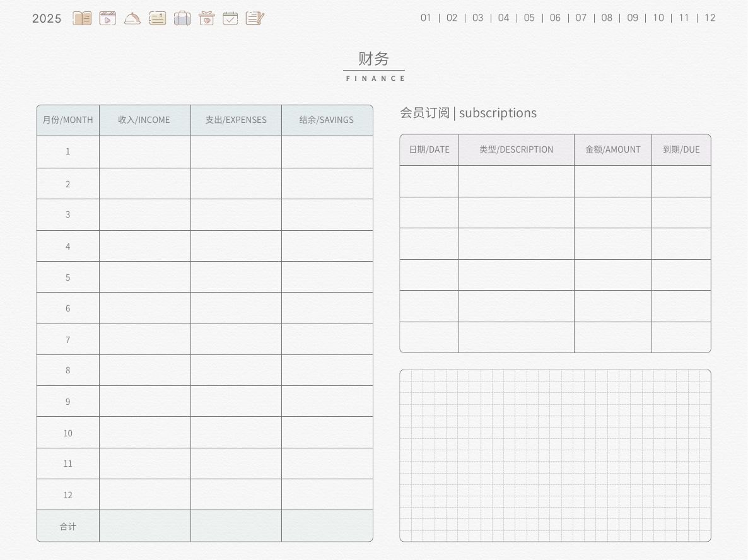Image resolution: width=748 pixels, height=560 pixels.
Task: Jump to month tab 10
Action: (x=658, y=18)
